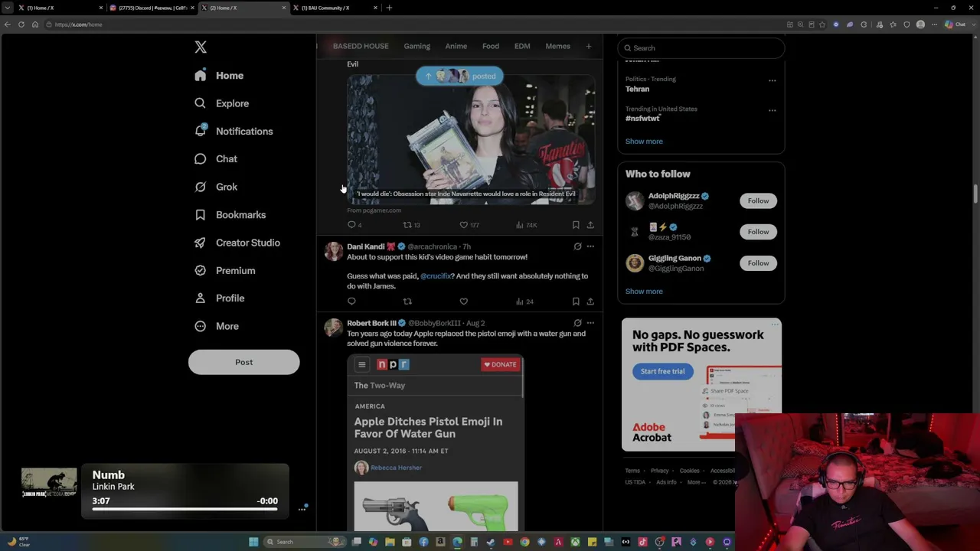The height and width of the screenshot is (551, 980).
Task: Reply to Dani Kandi's post
Action: pyautogui.click(x=351, y=302)
